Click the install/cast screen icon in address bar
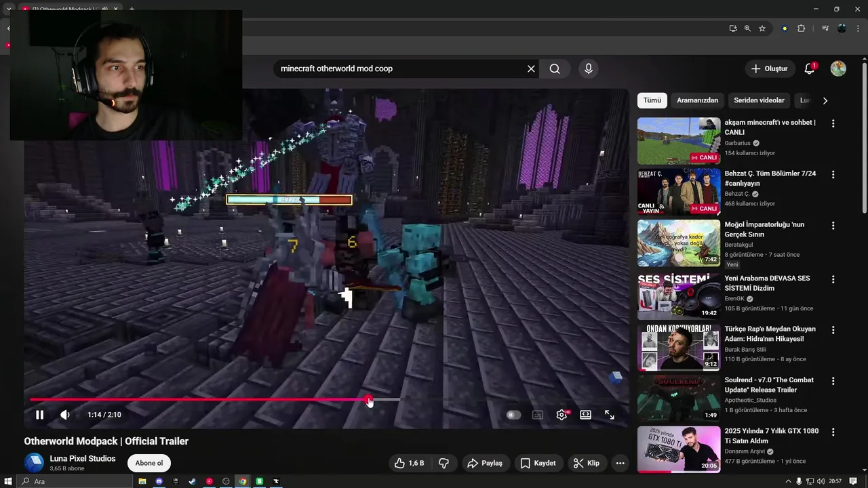The width and height of the screenshot is (868, 488). (x=733, y=28)
